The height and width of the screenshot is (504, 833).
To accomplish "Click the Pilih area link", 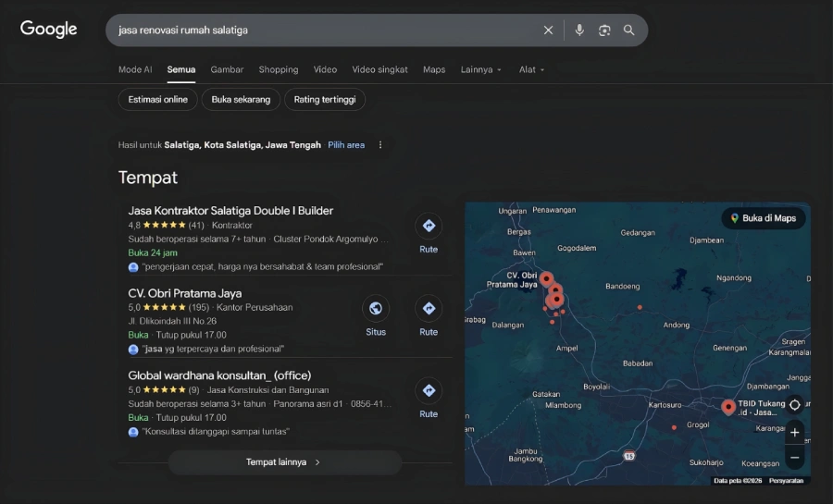I will pos(346,145).
